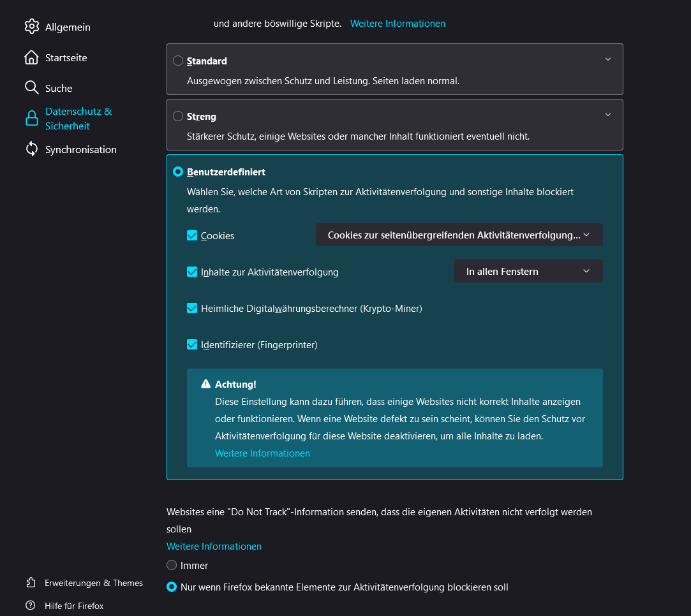Image resolution: width=691 pixels, height=616 pixels.
Task: Open Weitere Informationen link in warning box
Action: (x=262, y=453)
